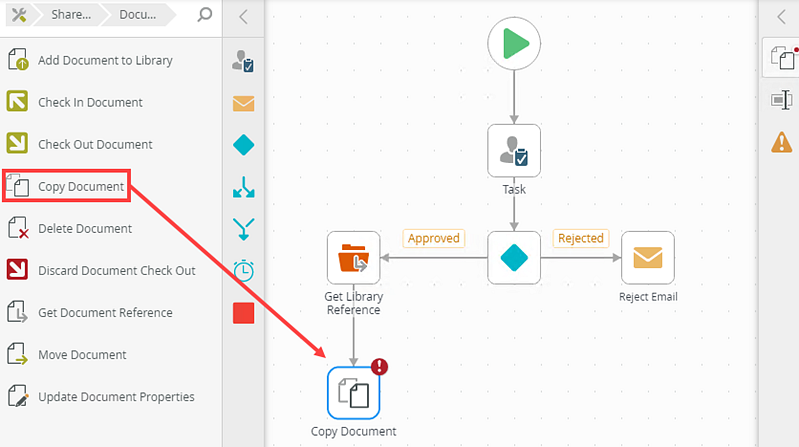The width and height of the screenshot is (799, 447).
Task: Open the toolbox wrench icon in breadcrumb
Action: [x=19, y=15]
